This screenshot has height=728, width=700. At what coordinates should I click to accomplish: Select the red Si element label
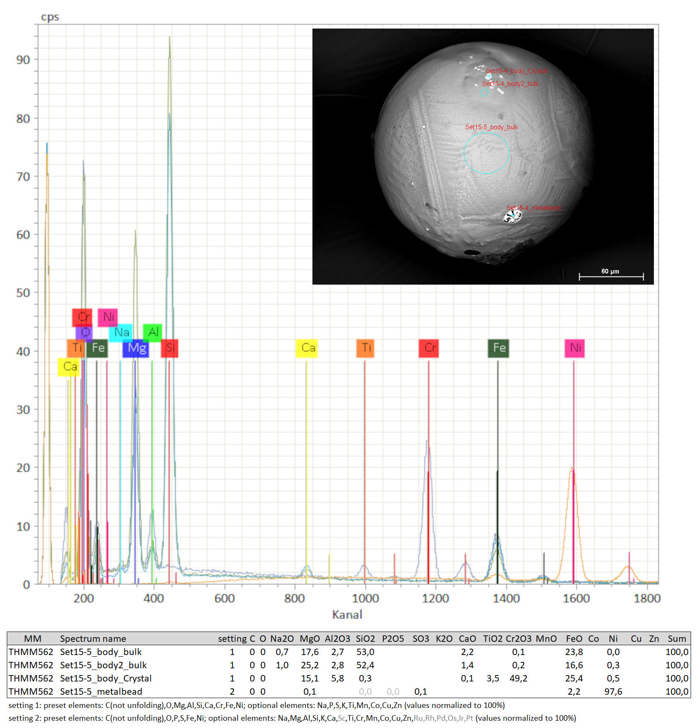point(169,348)
